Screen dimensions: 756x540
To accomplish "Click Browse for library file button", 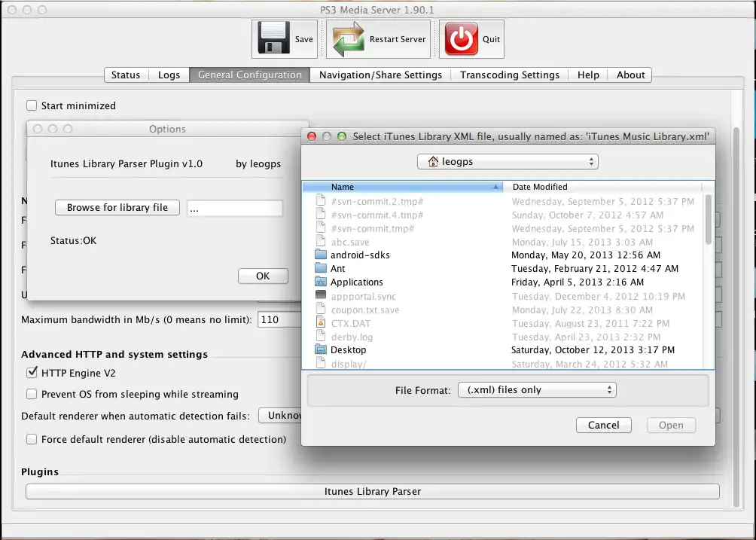I will pos(117,207).
